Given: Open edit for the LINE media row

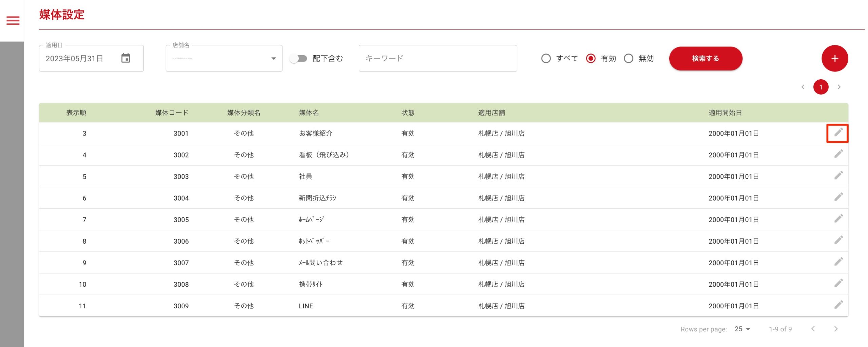Looking at the screenshot, I should [x=838, y=305].
